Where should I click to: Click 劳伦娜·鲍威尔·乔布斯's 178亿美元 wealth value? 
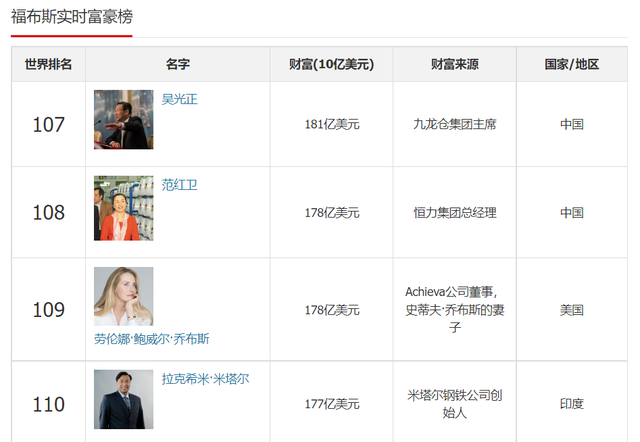click(332, 310)
